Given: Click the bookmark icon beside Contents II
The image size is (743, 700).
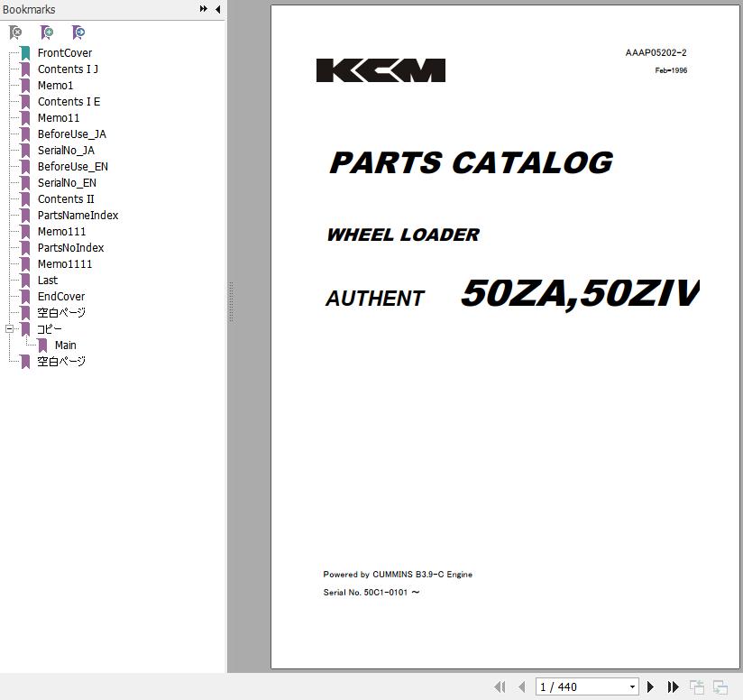Looking at the screenshot, I should coord(25,199).
